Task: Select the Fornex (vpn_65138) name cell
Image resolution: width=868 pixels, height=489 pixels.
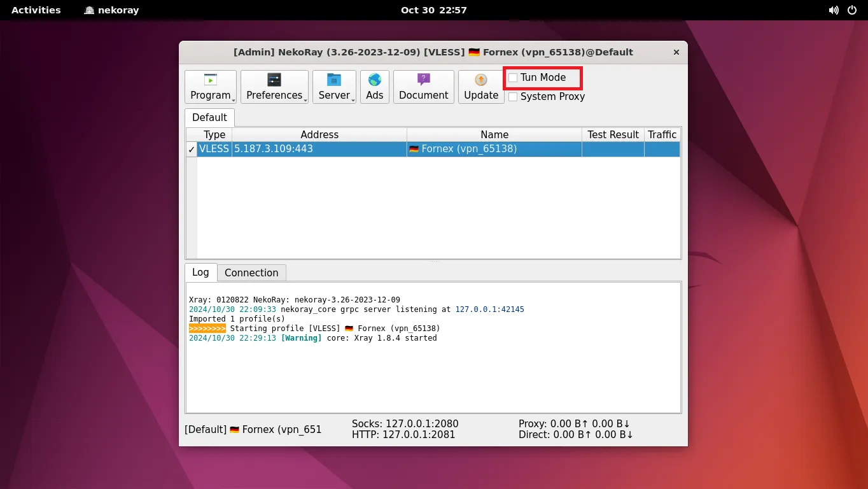Action: coord(494,149)
